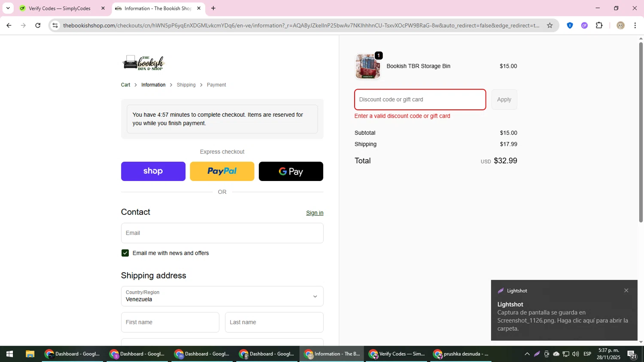Open the volume speaker tray icon
Image resolution: width=644 pixels, height=362 pixels.
575,354
